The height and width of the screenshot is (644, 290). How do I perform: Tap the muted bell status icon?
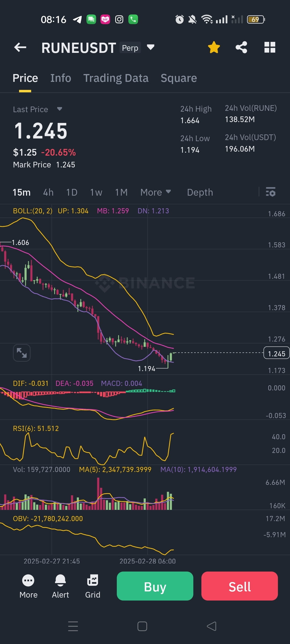[x=192, y=19]
